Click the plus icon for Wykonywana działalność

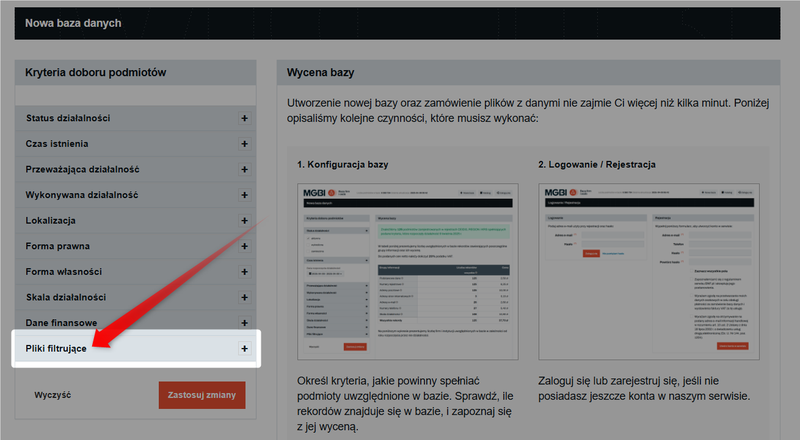(244, 195)
